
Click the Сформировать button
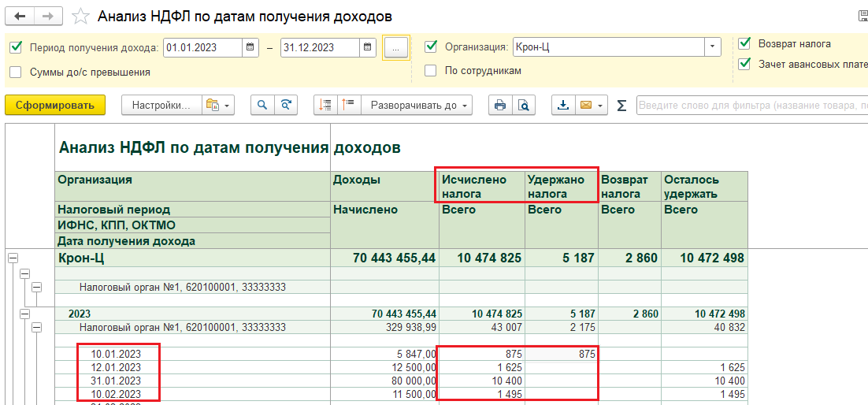[55, 105]
